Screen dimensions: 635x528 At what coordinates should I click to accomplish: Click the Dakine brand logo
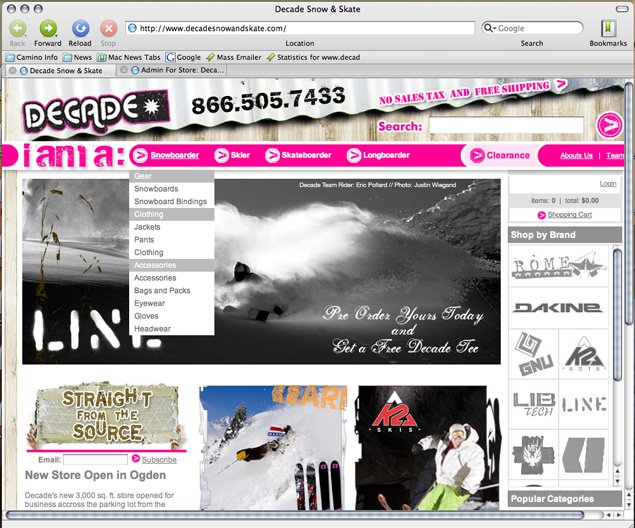click(x=558, y=308)
